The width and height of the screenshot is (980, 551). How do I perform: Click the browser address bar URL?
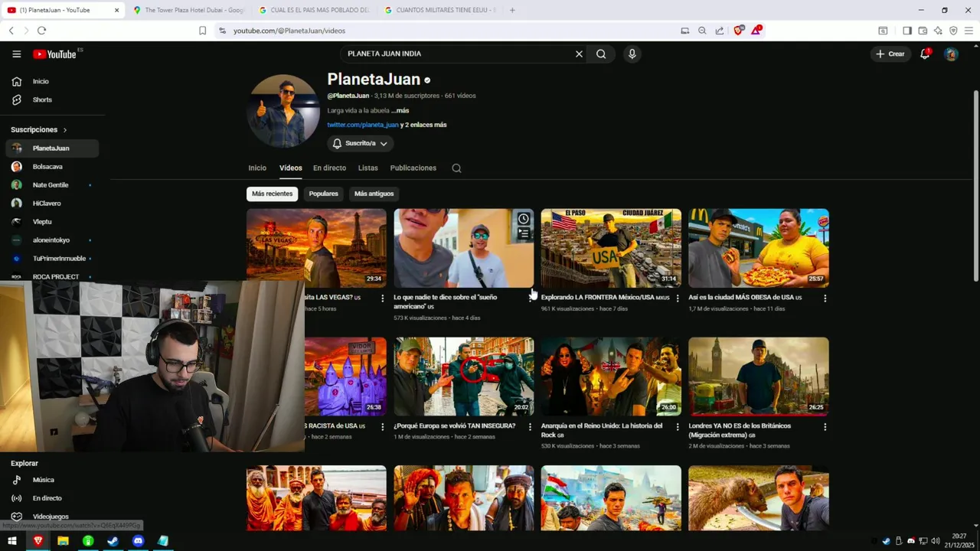[289, 31]
